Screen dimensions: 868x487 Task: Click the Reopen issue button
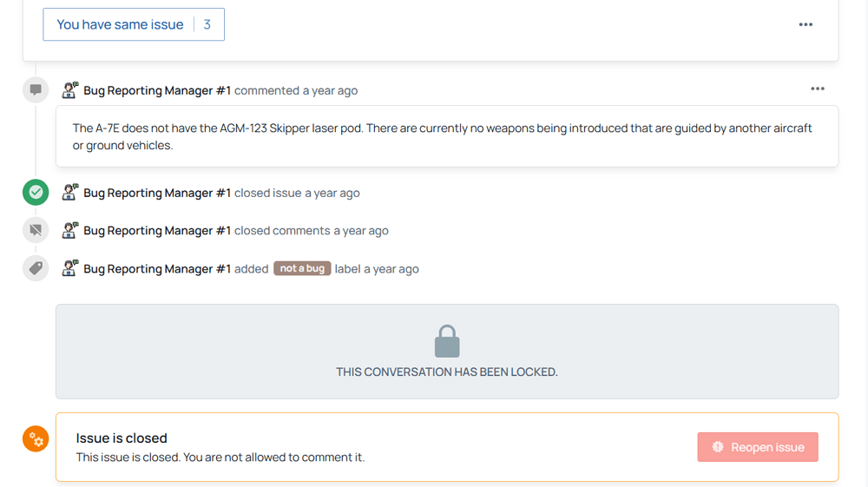758,447
